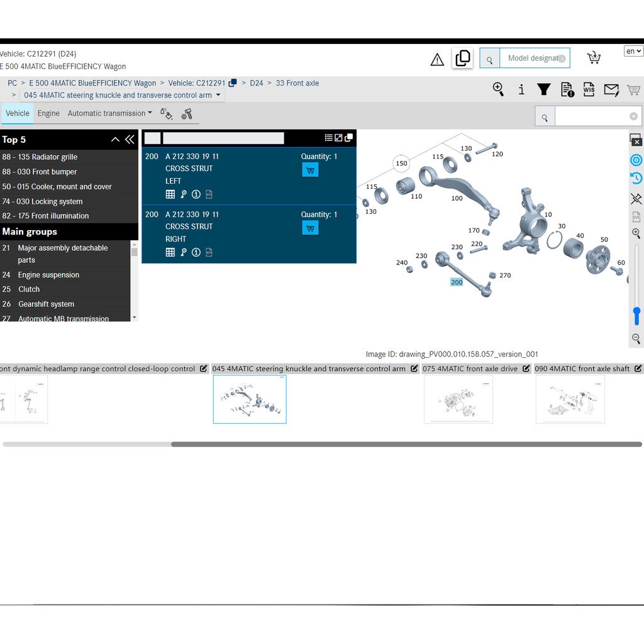Screen dimensions: 644x644
Task: Open the table grid icon for CROSS STRUT RIGHT
Action: 170,252
